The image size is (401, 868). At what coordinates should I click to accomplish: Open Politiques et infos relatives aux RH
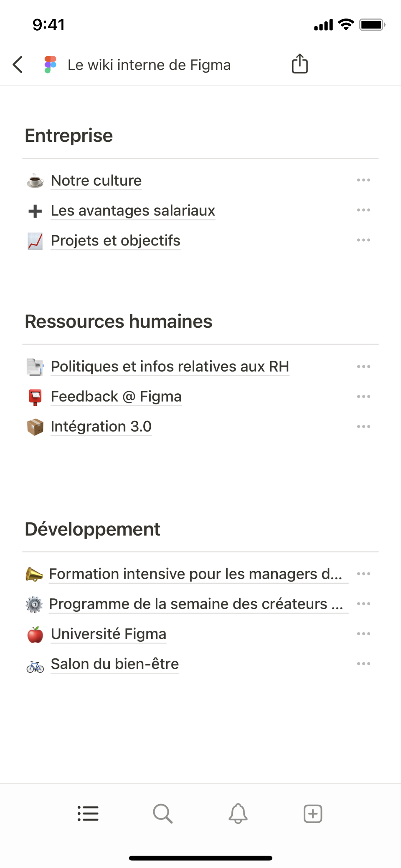pyautogui.click(x=170, y=367)
